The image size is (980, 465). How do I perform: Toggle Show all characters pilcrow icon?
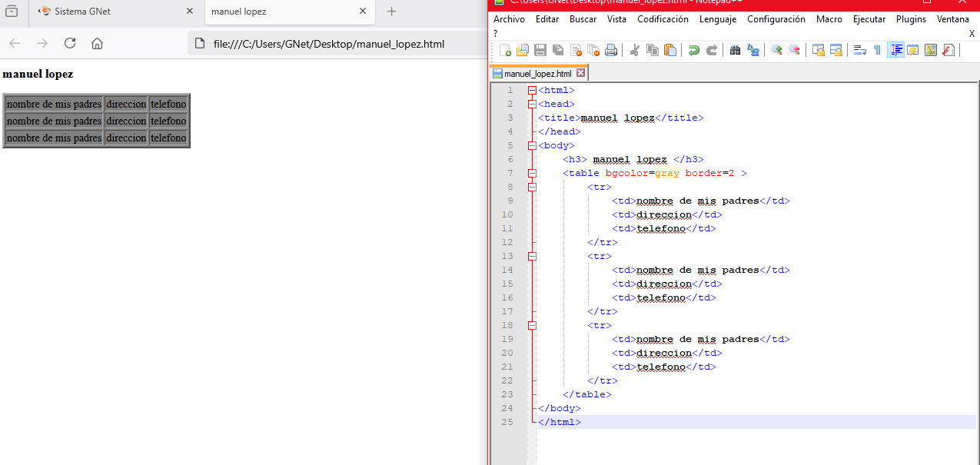pos(878,50)
